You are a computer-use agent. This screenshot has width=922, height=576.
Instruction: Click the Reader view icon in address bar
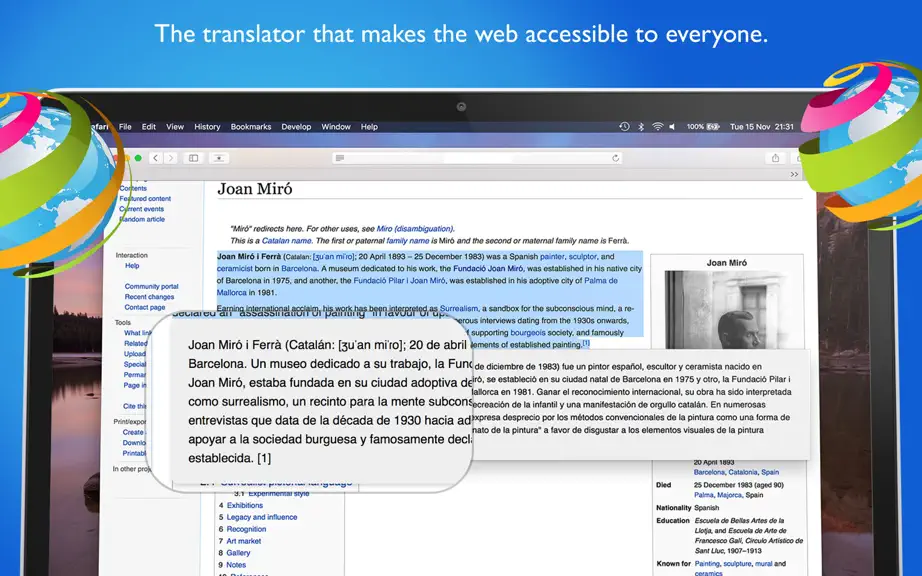pyautogui.click(x=340, y=158)
